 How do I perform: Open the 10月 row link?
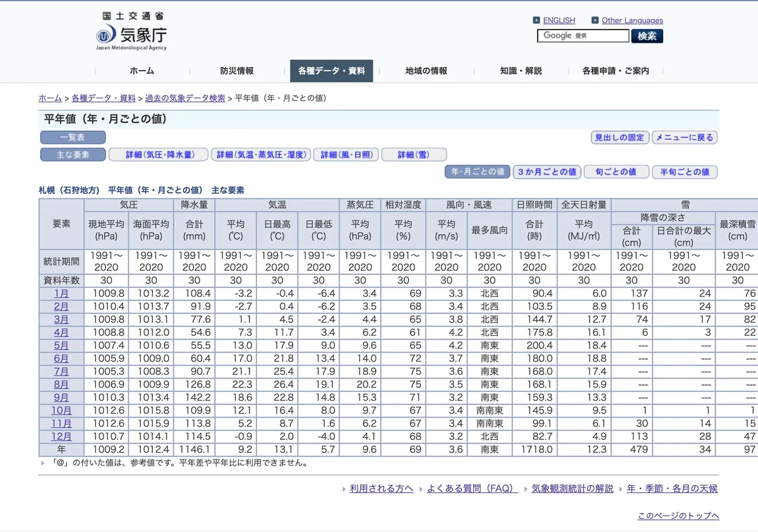pyautogui.click(x=61, y=411)
